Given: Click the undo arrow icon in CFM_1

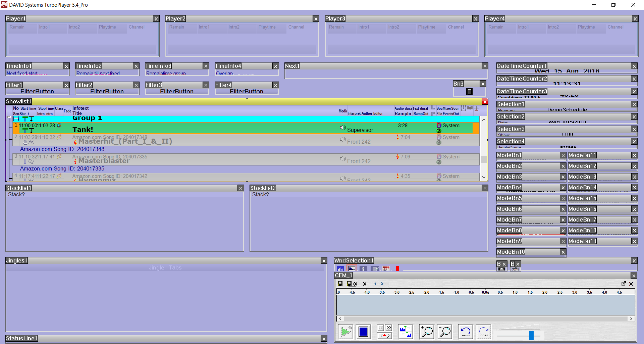Looking at the screenshot, I should coord(466,332).
